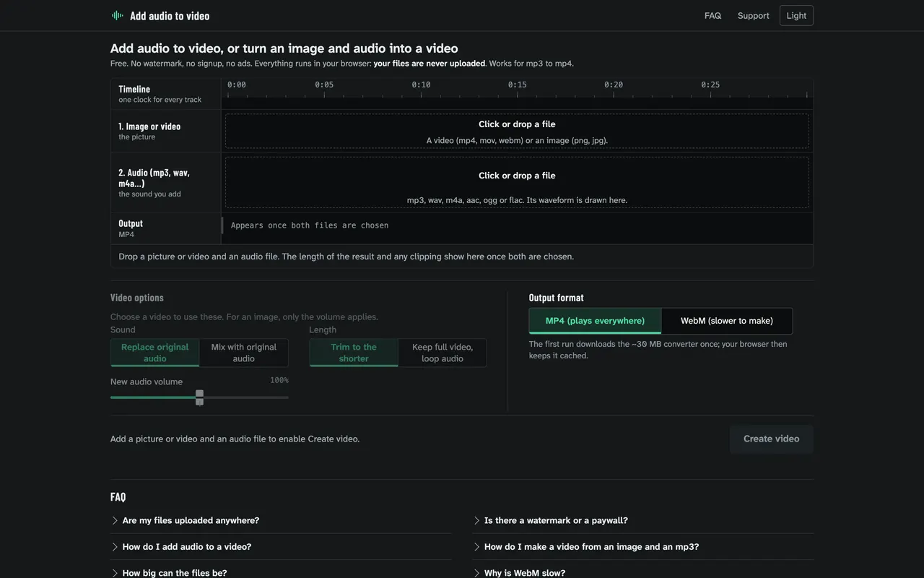Viewport: 924px width, 578px height.
Task: Expand 'Why is WebM slow?' question
Action: coord(642,573)
